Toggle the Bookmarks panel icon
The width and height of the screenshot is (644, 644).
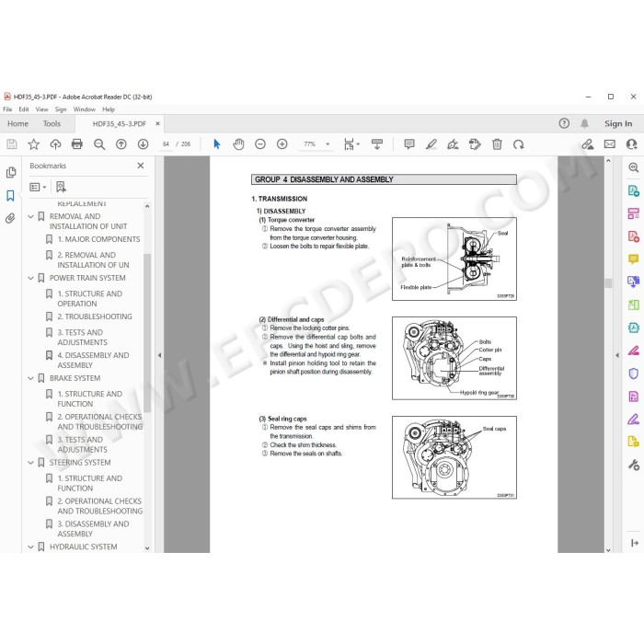tap(11, 195)
